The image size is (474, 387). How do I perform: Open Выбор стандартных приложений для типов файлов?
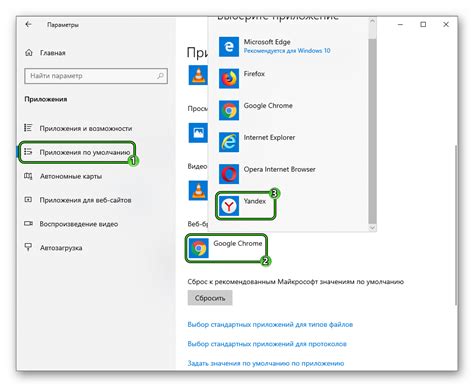point(270,324)
